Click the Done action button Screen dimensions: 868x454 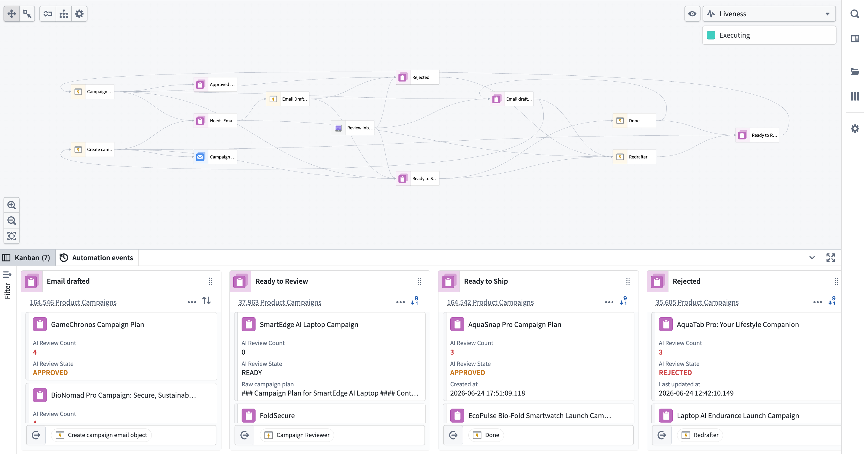click(486, 435)
